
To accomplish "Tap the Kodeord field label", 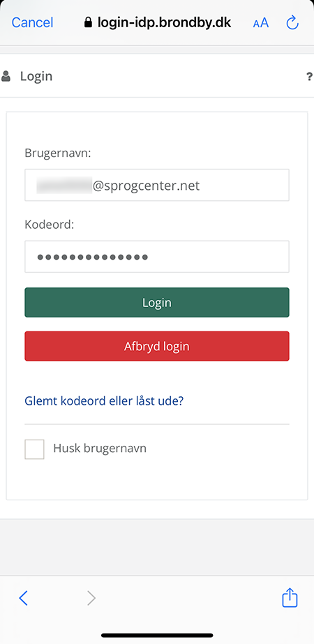I will coord(50,225).
